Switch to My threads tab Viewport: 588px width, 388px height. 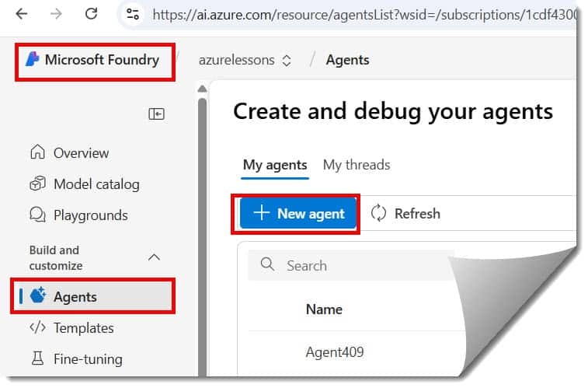pos(357,165)
